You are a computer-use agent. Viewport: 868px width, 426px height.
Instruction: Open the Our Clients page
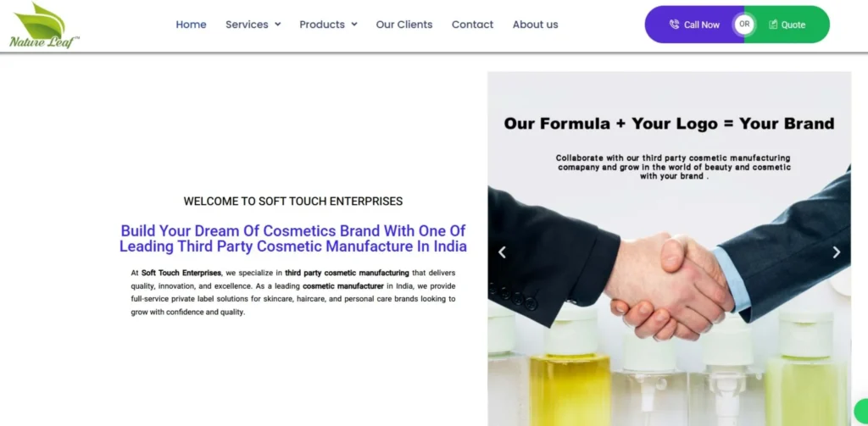pyautogui.click(x=404, y=25)
